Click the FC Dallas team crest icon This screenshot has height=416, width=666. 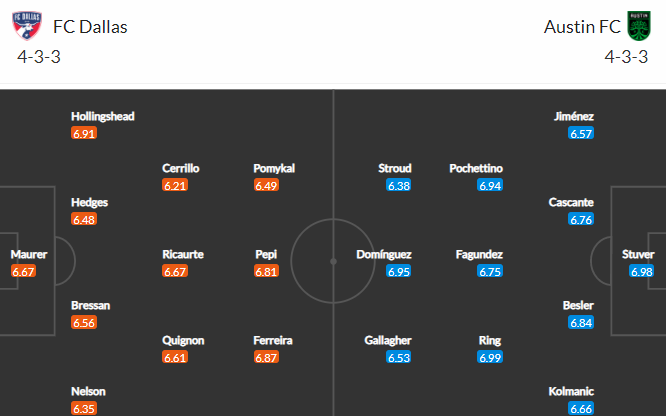[27, 26]
